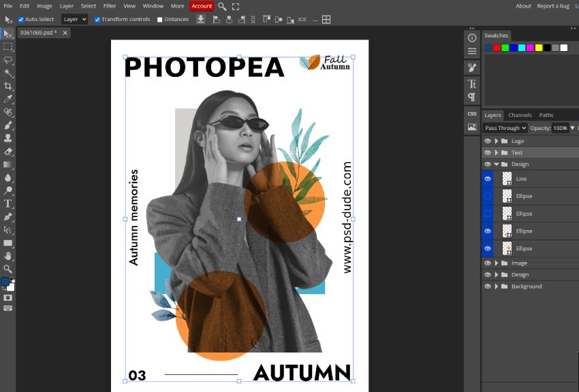This screenshot has height=392, width=579.
Task: Open the Info panel icon
Action: click(x=472, y=38)
